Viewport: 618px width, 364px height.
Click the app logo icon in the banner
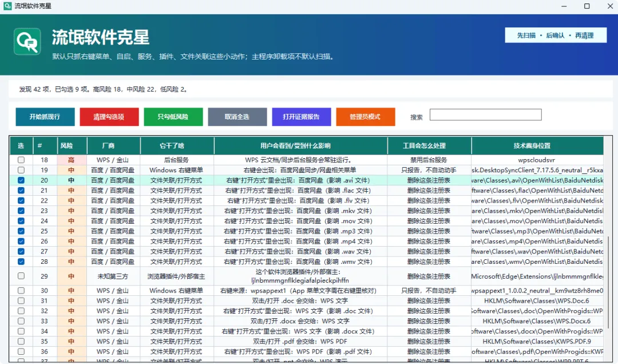point(27,41)
